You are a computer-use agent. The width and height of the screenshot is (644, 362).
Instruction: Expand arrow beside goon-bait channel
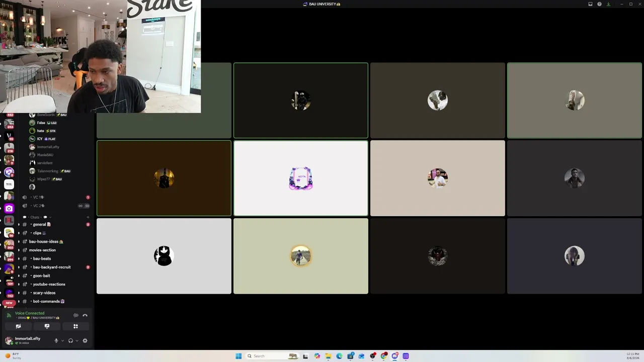19,276
